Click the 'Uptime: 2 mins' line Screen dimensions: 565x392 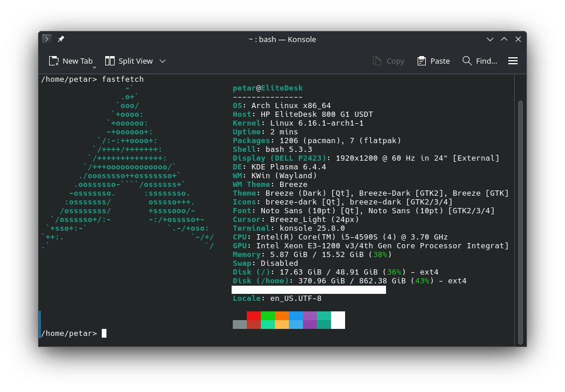click(266, 132)
